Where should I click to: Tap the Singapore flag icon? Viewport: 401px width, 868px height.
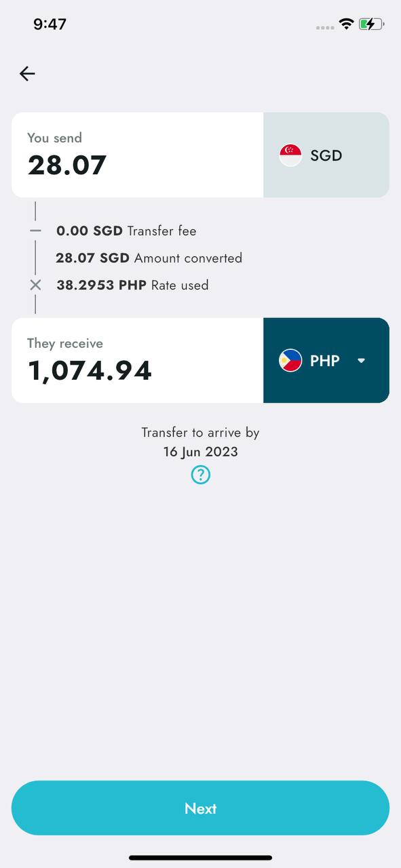pos(290,155)
